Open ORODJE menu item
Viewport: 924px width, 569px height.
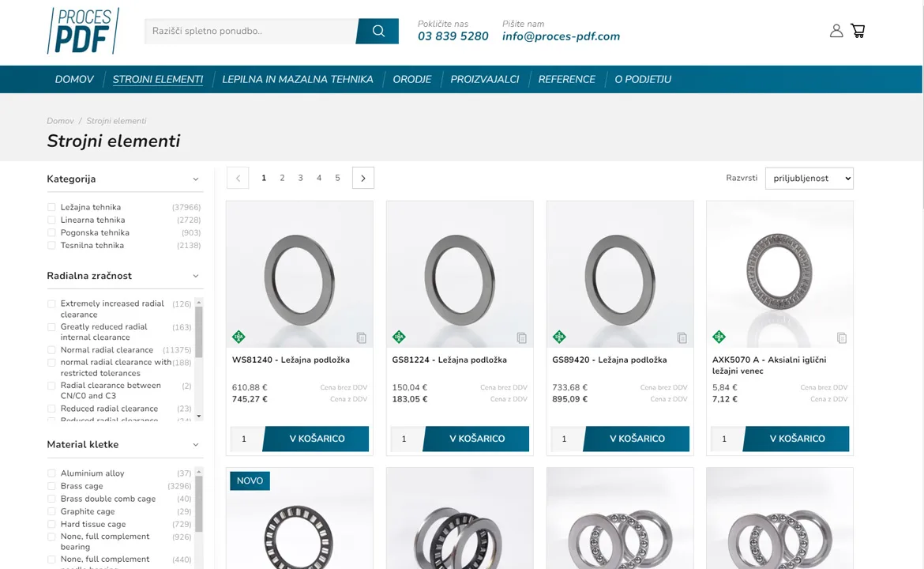coord(412,79)
